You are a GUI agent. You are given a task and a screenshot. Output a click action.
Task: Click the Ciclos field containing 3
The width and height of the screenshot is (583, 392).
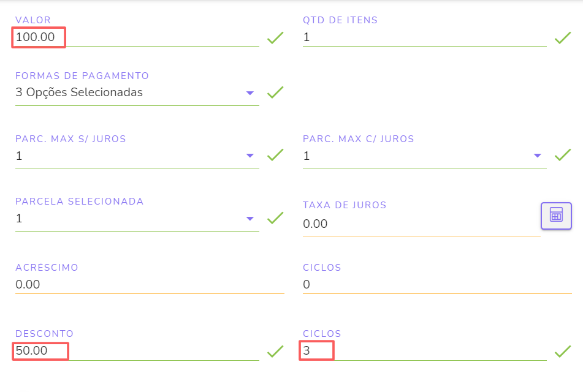click(423, 351)
